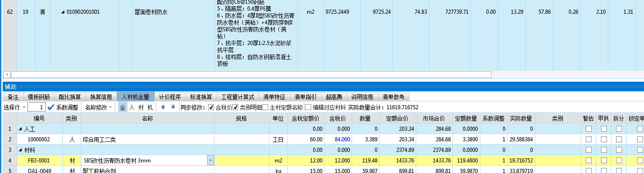Toggle 拆分 checkbox for FB3-0001 row
The width and height of the screenshot is (644, 173).
[619, 160]
